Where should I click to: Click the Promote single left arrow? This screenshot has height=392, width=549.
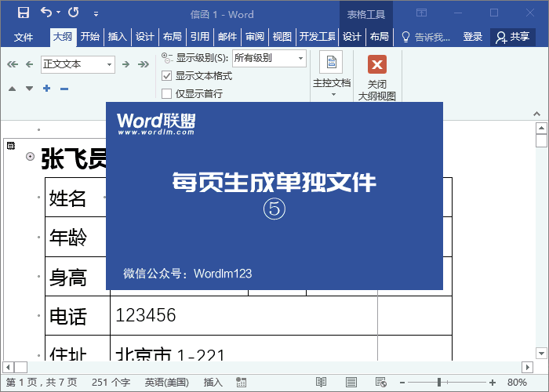30,64
